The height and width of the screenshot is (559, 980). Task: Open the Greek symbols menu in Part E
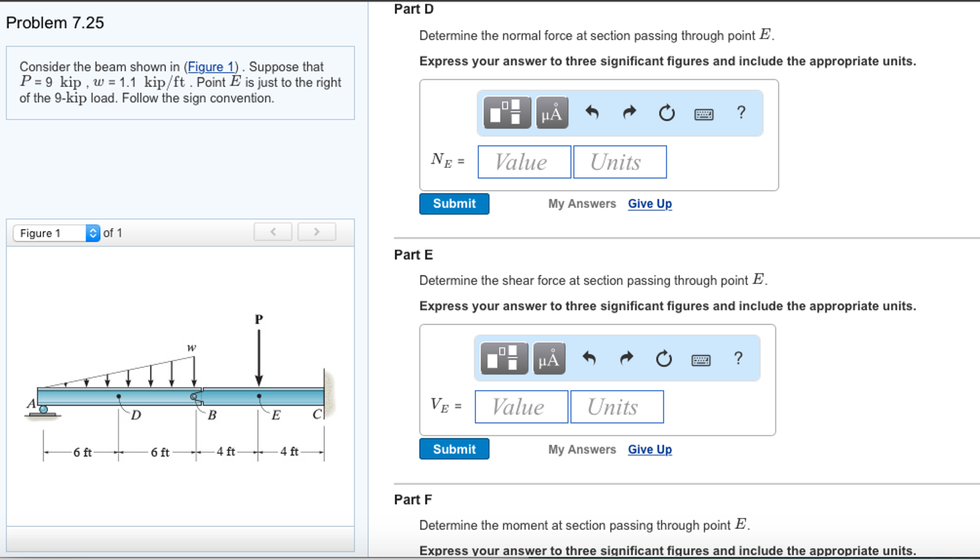tap(549, 358)
